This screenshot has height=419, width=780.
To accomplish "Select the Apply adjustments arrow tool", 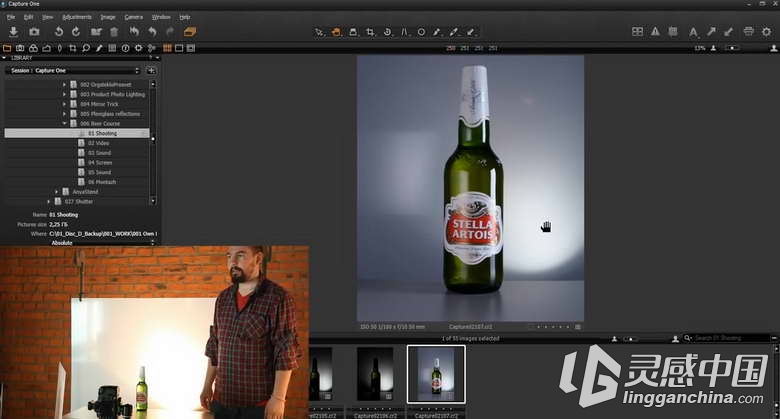I will click(x=471, y=32).
